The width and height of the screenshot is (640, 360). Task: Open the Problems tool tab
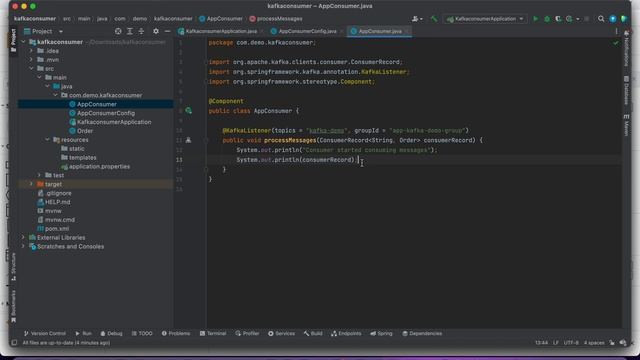pyautogui.click(x=176, y=333)
